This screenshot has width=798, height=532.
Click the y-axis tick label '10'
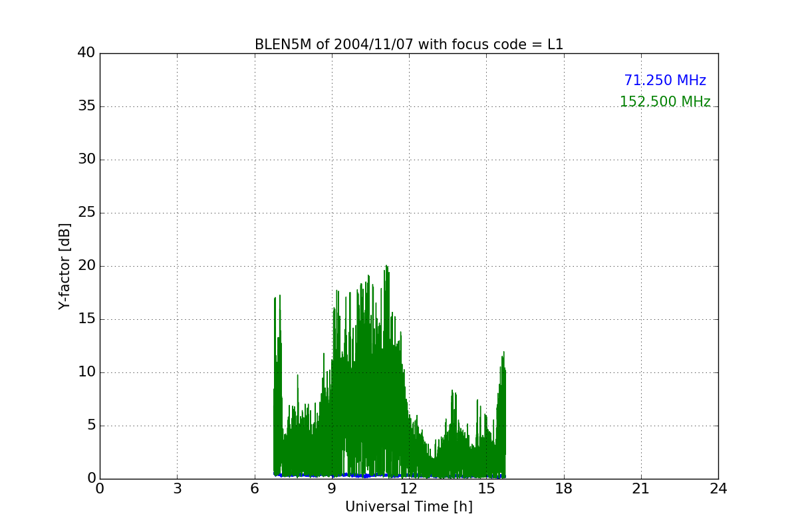86,372
